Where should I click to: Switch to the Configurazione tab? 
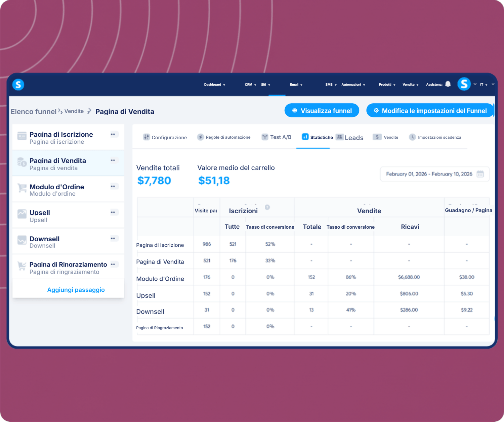tap(165, 137)
